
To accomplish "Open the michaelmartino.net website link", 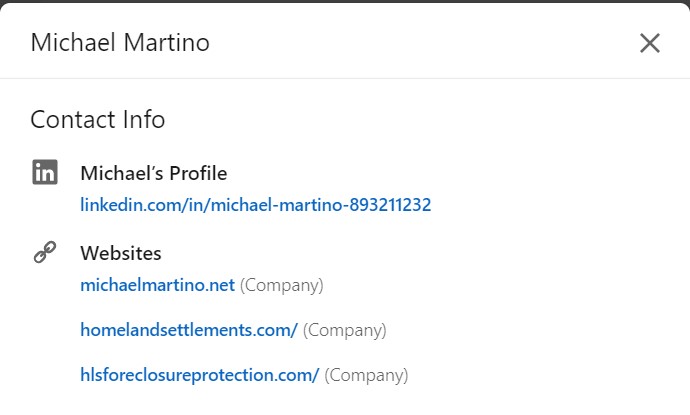I will click(158, 285).
